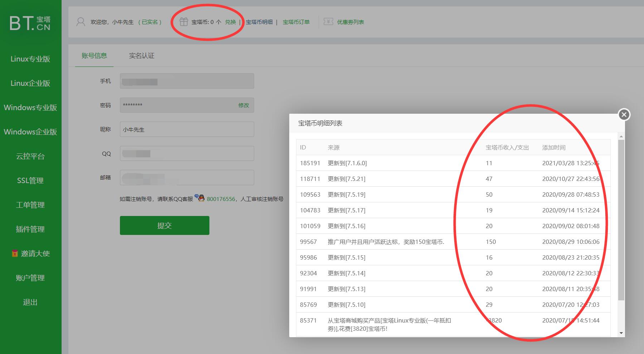This screenshot has width=644, height=354.
Task: Select row ID 101059
Action: point(310,226)
